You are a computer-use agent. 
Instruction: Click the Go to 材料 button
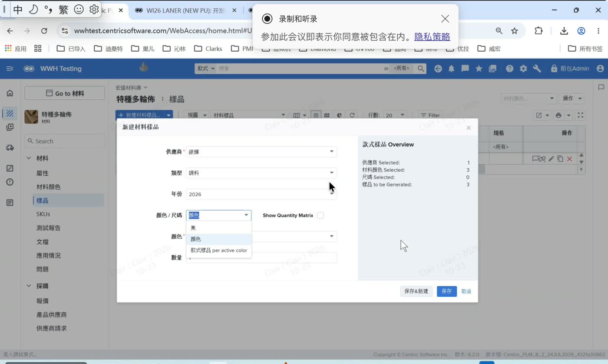tap(65, 93)
